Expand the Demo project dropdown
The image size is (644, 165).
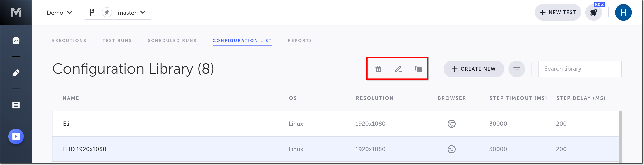click(x=60, y=13)
